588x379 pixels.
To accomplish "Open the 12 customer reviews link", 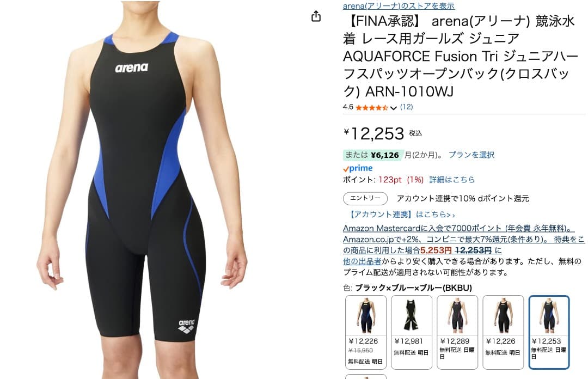I will click(x=407, y=107).
